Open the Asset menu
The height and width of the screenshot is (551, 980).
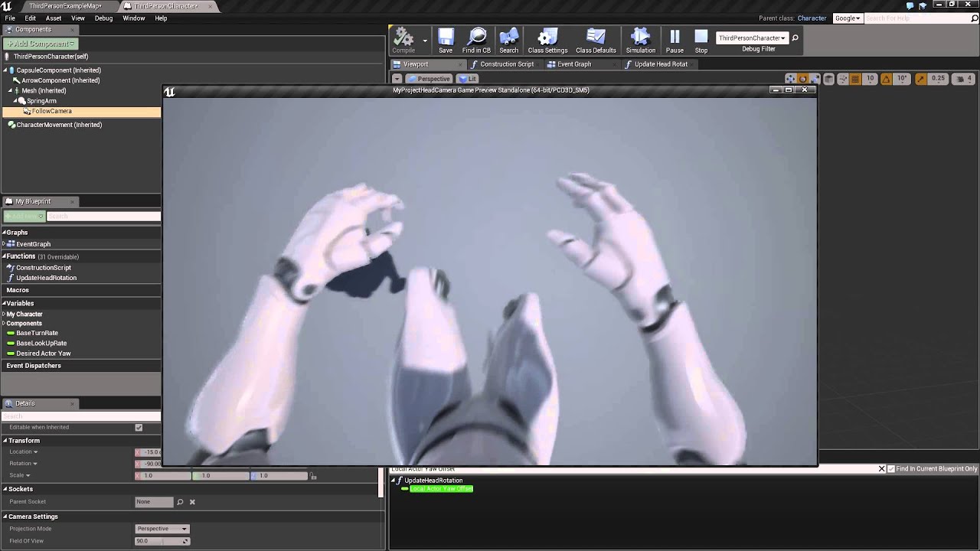[54, 18]
